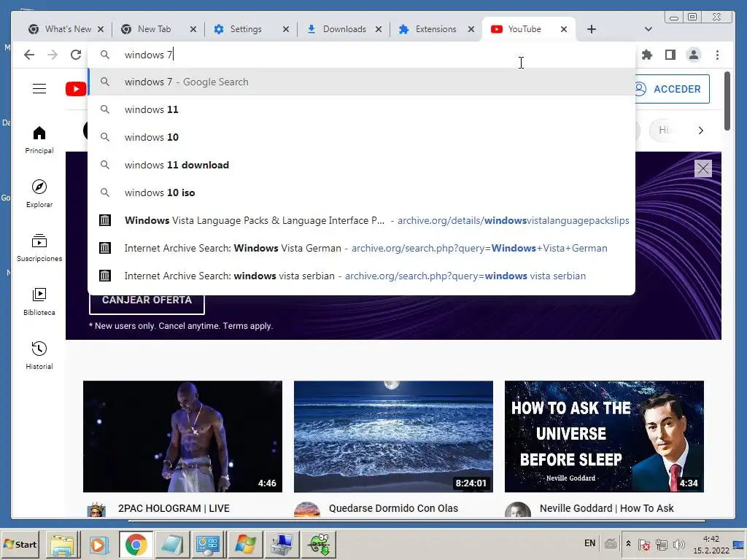Click the EN language indicator

pos(589,543)
